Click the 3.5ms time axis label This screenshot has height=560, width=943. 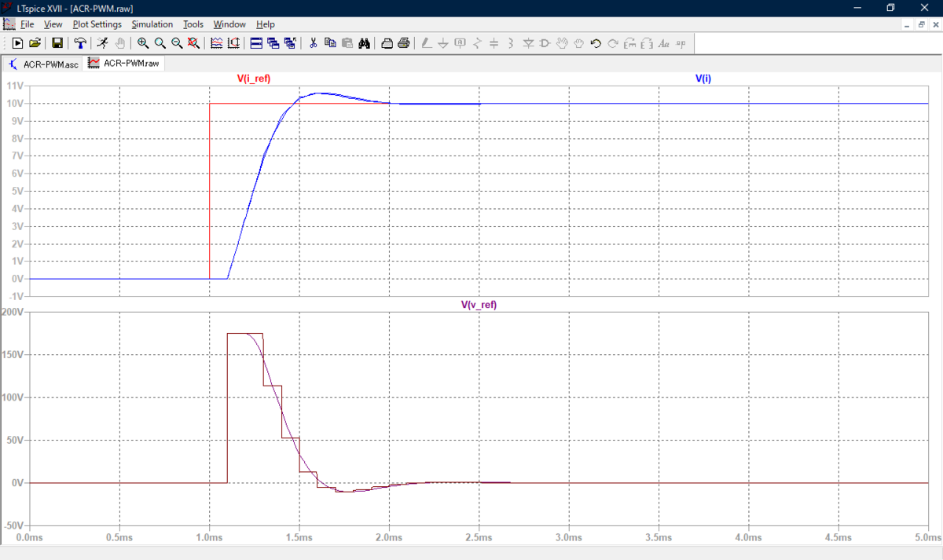click(x=659, y=537)
